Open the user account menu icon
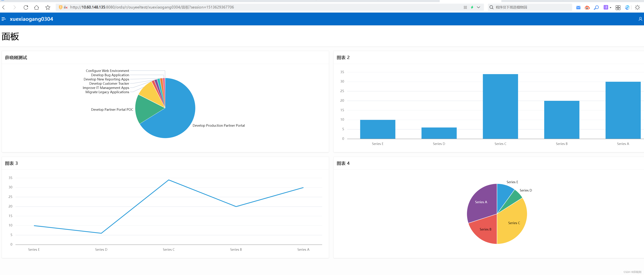This screenshot has height=275, width=644. 640,19
